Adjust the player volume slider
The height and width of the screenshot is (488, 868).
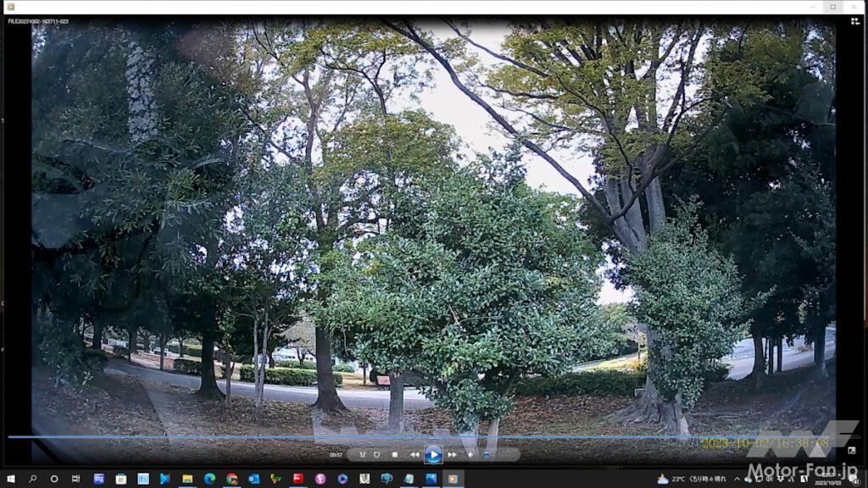(487, 455)
